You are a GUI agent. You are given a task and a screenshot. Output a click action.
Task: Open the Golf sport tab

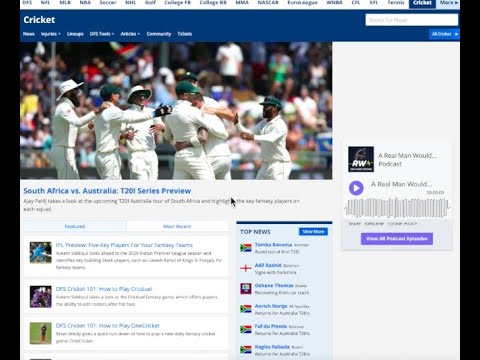pyautogui.click(x=150, y=3)
